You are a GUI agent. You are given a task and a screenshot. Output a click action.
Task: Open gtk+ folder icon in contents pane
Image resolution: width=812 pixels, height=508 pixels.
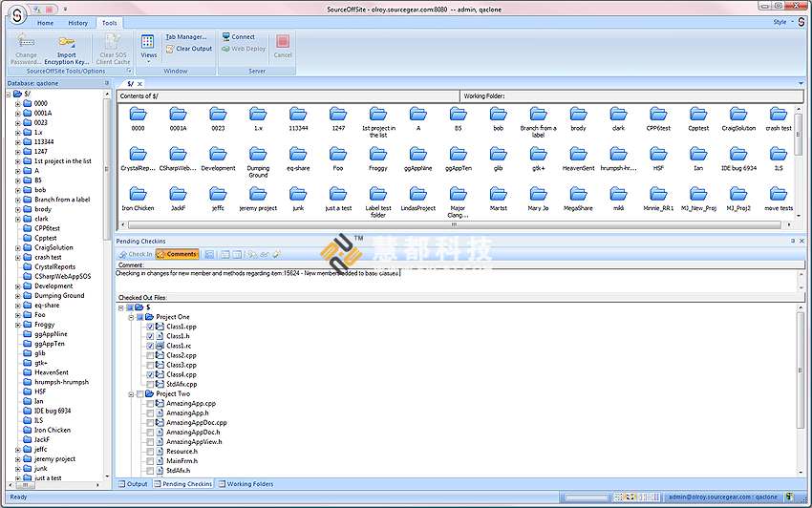pos(538,154)
